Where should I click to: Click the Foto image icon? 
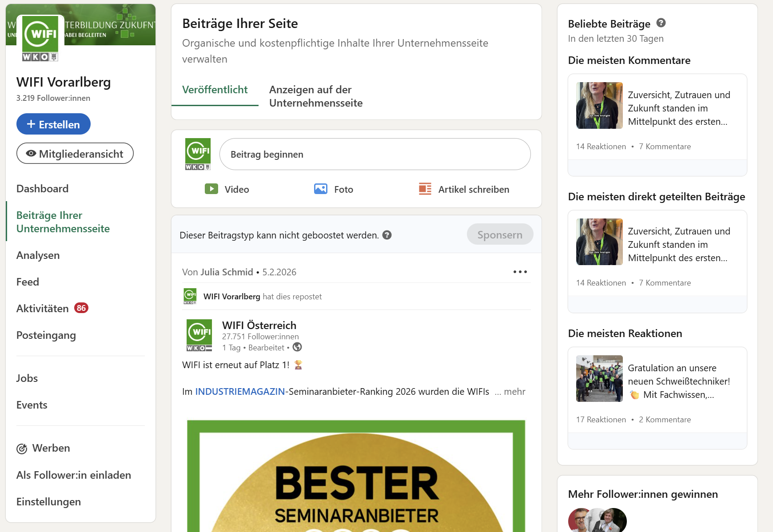pos(320,189)
